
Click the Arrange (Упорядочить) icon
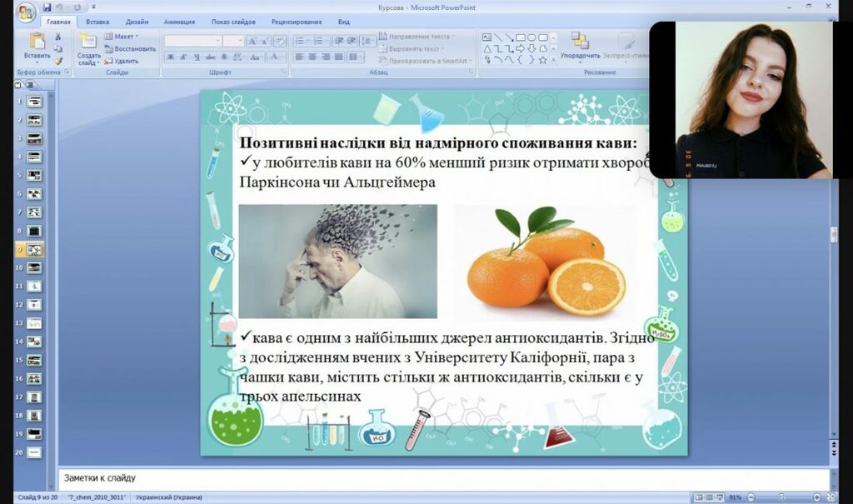pos(580,42)
